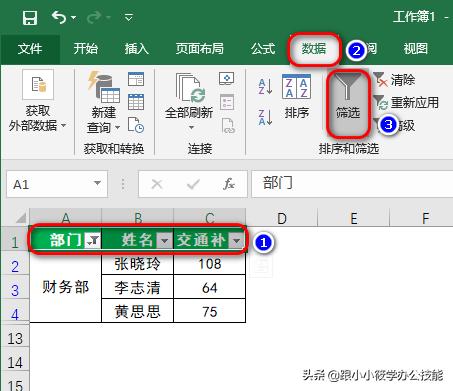Select row 14 header

15,359
